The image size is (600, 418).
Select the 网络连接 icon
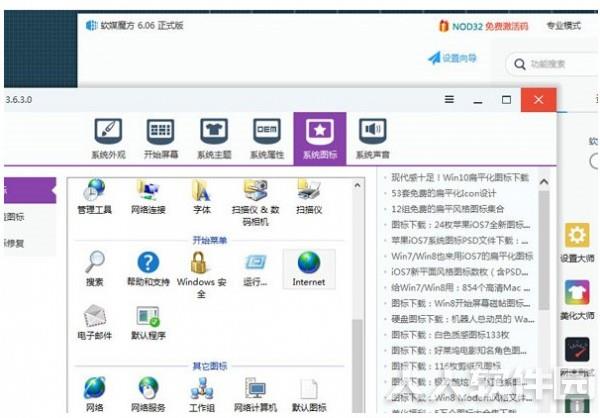pos(148,196)
